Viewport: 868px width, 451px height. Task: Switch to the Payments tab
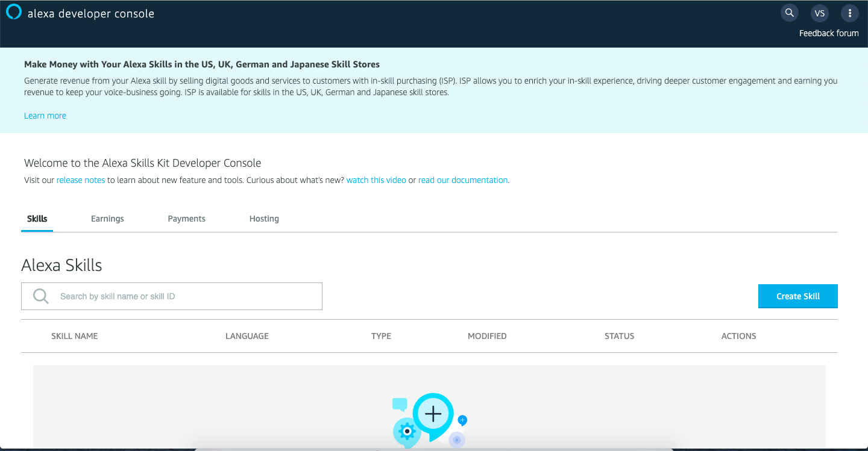click(187, 219)
